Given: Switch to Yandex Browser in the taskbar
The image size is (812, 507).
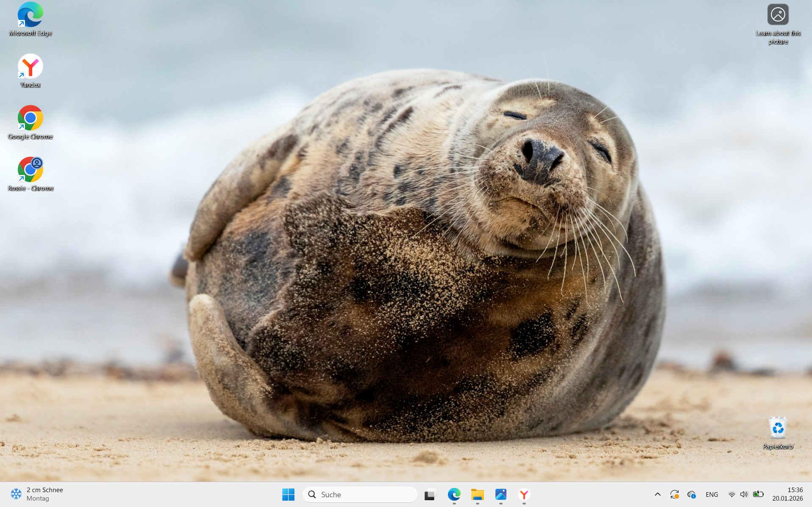Looking at the screenshot, I should tap(524, 494).
